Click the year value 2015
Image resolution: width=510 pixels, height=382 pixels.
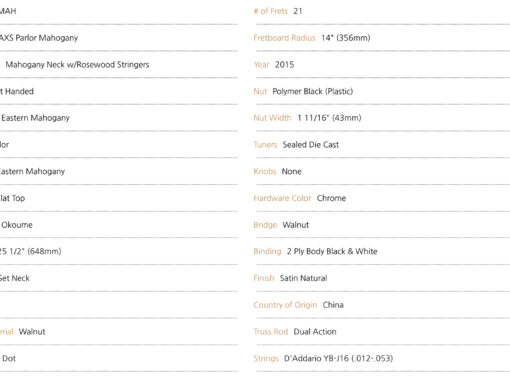[284, 65]
